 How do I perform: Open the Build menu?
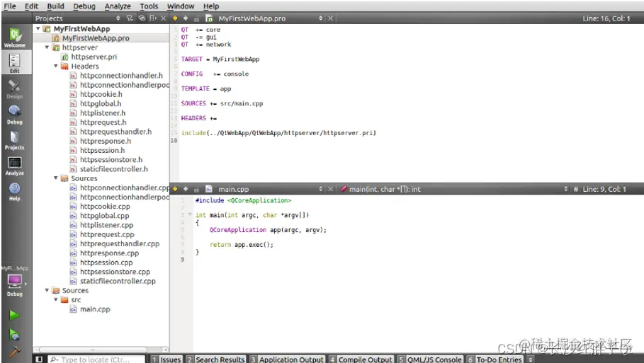click(x=55, y=6)
